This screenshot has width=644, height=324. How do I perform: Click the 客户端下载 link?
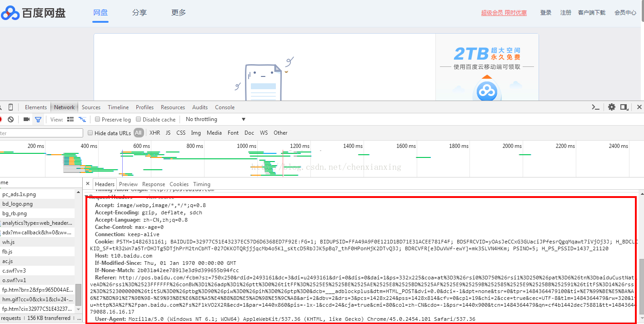coord(592,13)
